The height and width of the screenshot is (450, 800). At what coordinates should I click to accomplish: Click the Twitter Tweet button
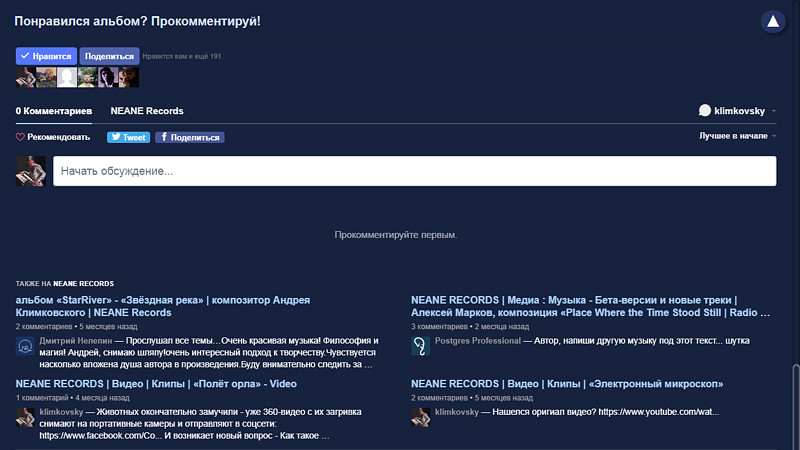128,137
